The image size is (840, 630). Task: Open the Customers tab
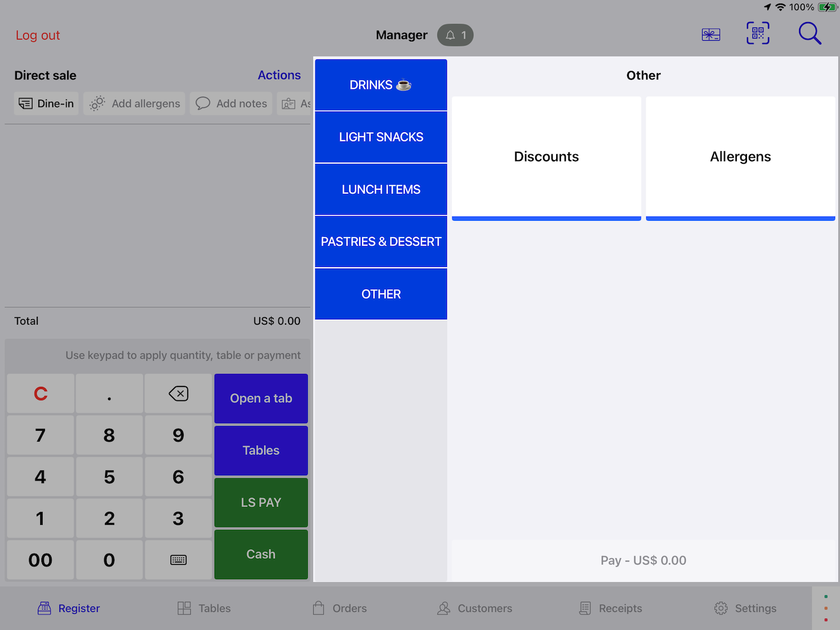pyautogui.click(x=475, y=608)
